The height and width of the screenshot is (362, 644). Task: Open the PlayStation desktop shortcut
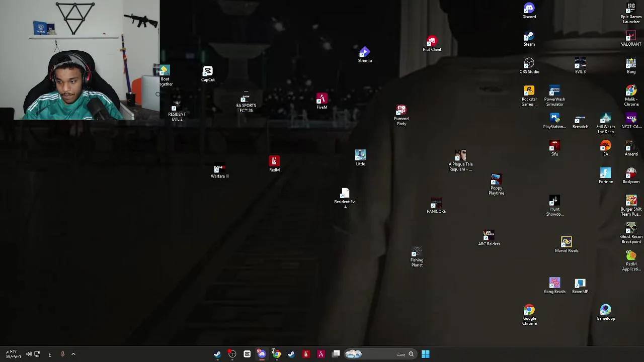coord(554,121)
